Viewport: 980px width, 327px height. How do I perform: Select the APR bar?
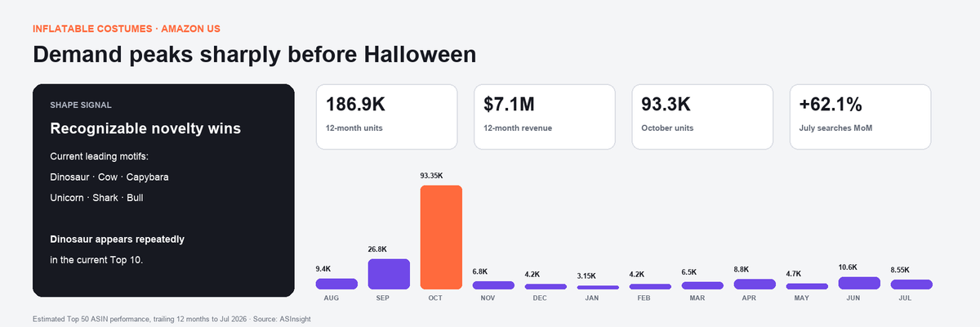[x=755, y=284]
